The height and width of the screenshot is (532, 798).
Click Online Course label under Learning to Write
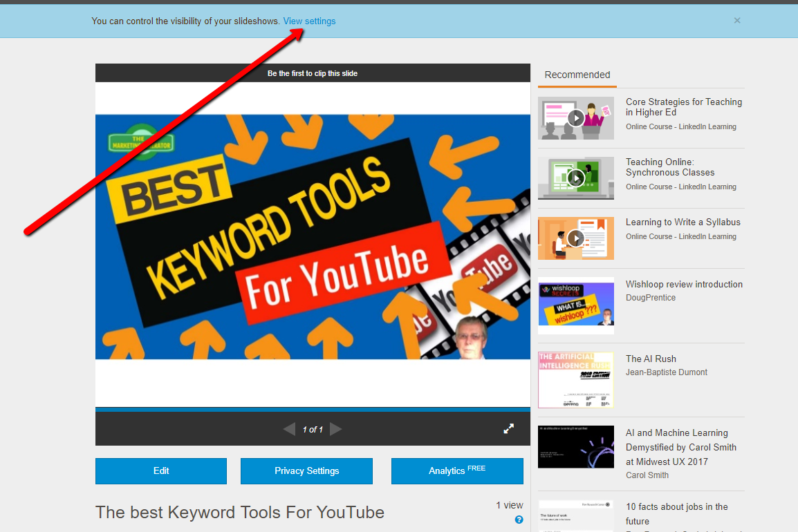(x=681, y=236)
